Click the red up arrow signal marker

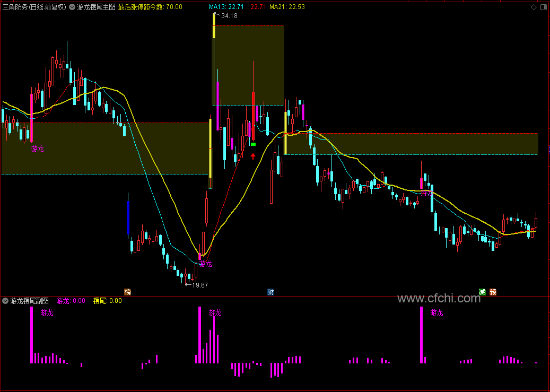[253, 156]
